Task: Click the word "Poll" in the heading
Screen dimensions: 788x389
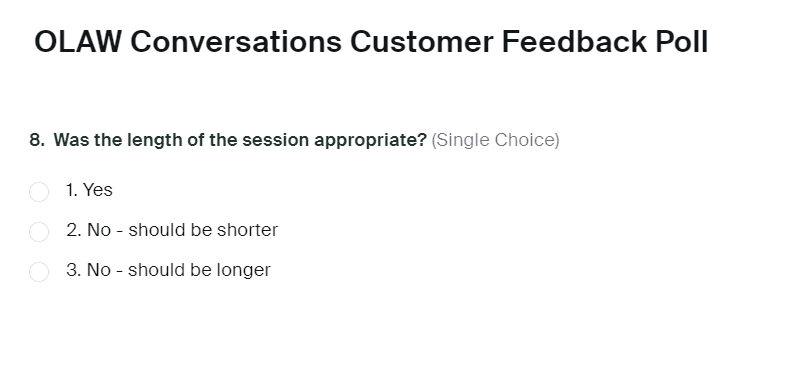Action: 681,42
